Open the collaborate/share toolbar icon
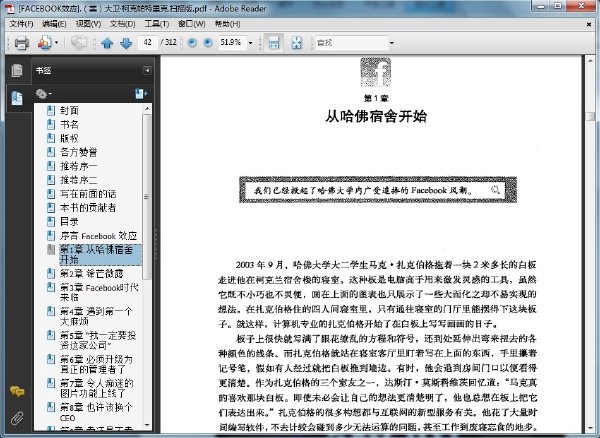The image size is (600, 438). 44,42
